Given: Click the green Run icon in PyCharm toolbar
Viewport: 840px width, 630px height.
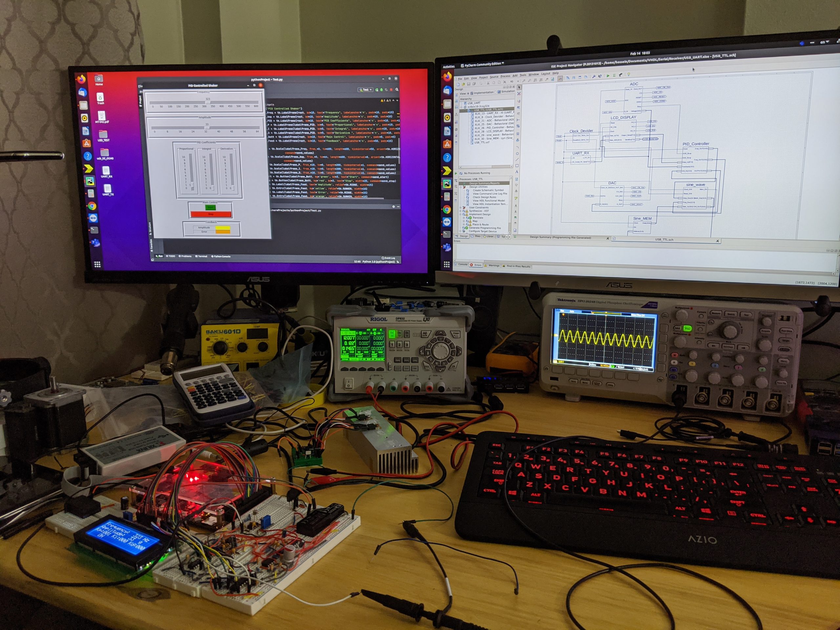Looking at the screenshot, I should [377, 90].
